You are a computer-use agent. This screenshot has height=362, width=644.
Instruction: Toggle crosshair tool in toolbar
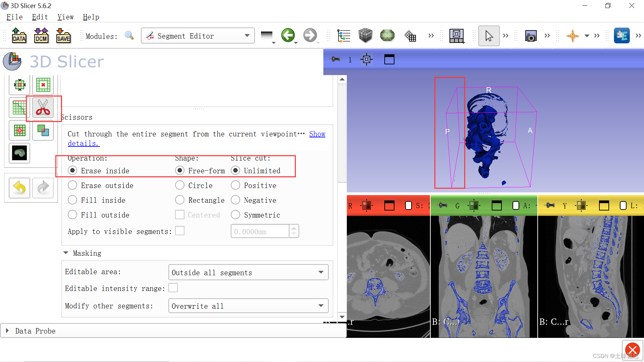(572, 36)
